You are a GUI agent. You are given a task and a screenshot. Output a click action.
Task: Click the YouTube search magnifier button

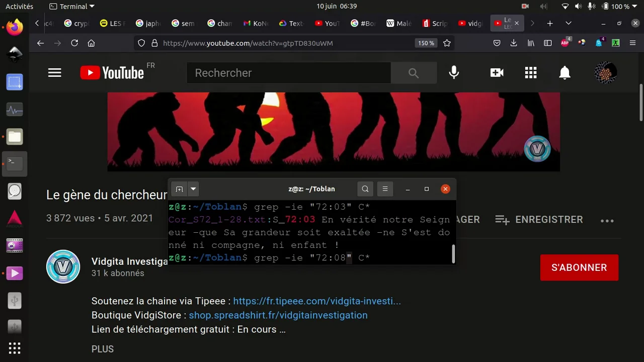413,73
